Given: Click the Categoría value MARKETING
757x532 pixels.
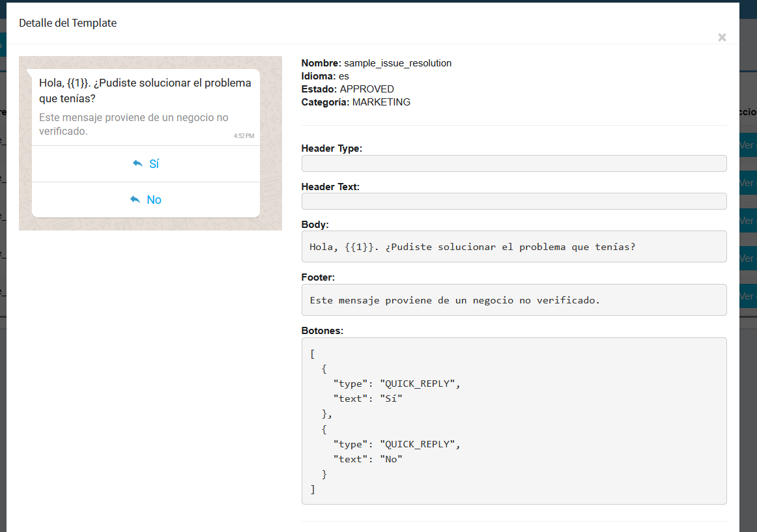Looking at the screenshot, I should click(x=381, y=102).
